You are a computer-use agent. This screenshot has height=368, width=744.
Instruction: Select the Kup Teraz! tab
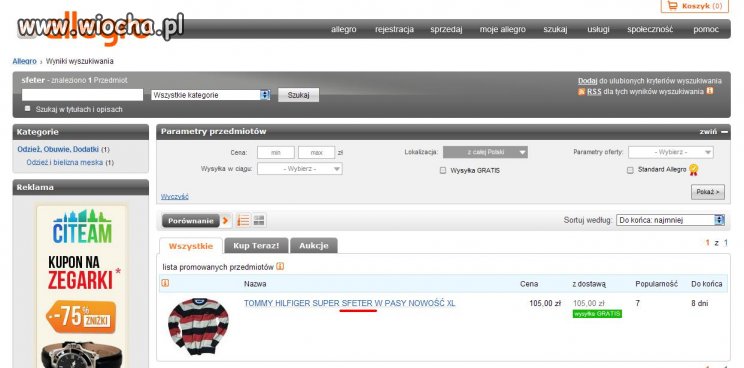[x=256, y=246]
